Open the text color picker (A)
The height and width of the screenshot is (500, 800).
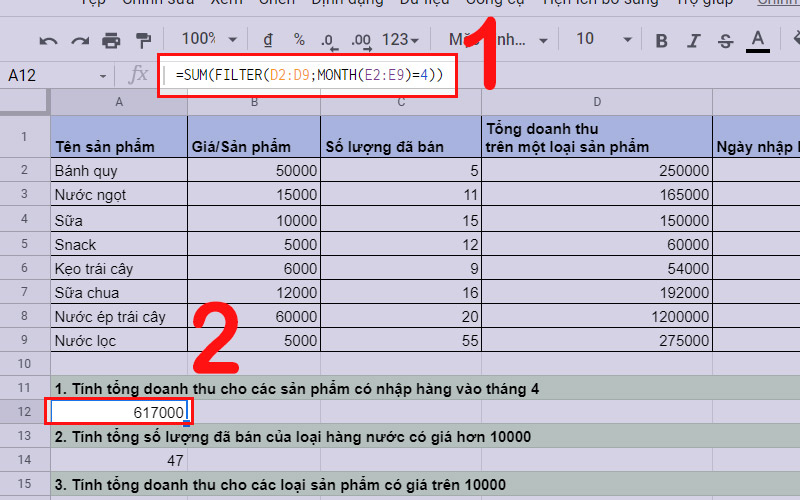(x=757, y=40)
